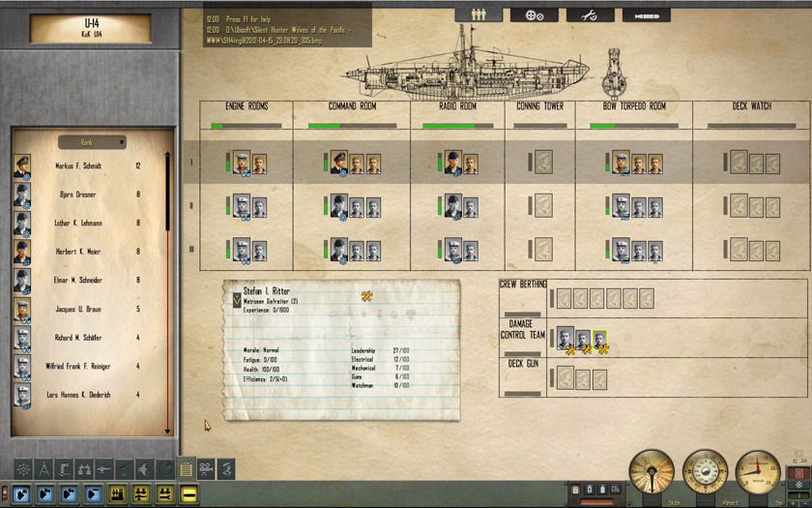Click the red indicator lamp at toolbar left
This screenshot has width=812, height=508.
(x=5, y=494)
